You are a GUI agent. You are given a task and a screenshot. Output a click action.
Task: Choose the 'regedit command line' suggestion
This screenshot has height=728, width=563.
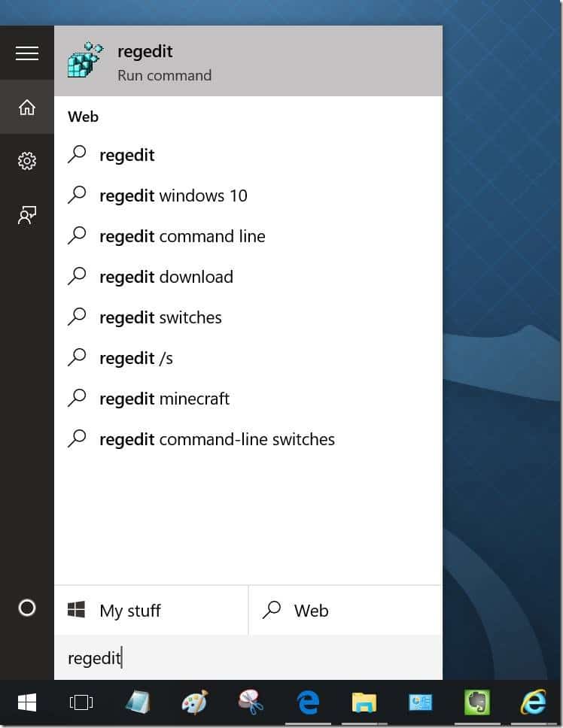tap(182, 235)
